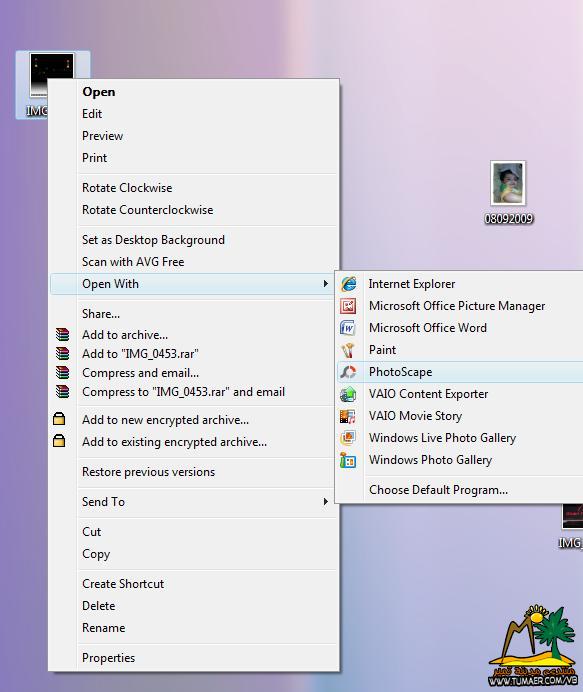Viewport: 583px width, 692px height.
Task: Click the Paint brushes icon
Action: coord(348,350)
